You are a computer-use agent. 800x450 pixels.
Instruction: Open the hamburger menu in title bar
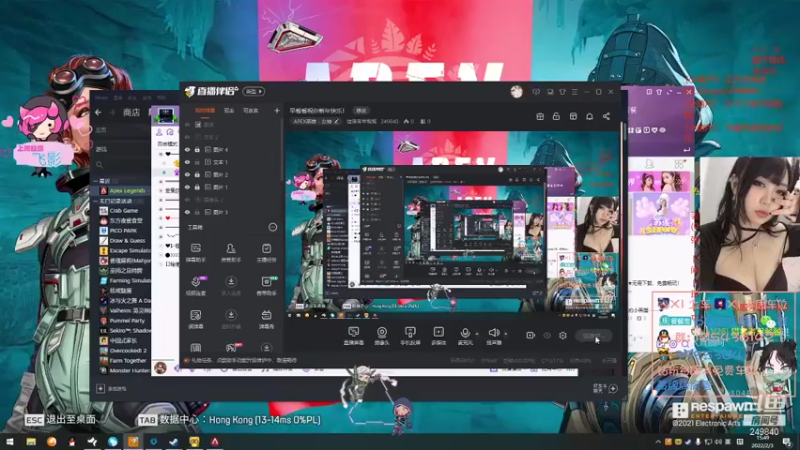[574, 92]
